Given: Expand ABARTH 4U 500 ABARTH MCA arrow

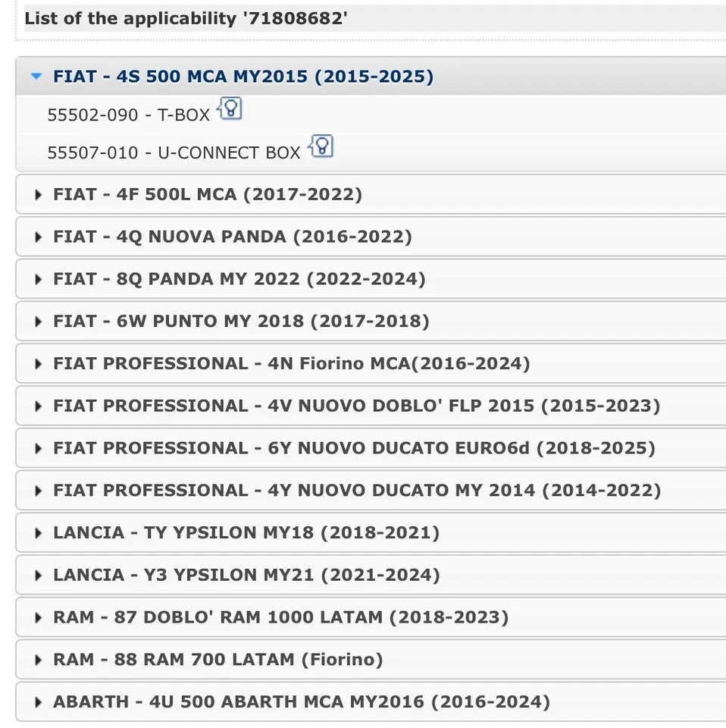Looking at the screenshot, I should click(x=38, y=702).
